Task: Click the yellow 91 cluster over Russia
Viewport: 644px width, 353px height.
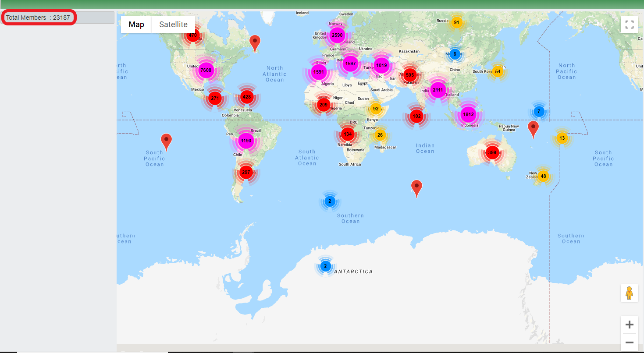Action: coord(456,22)
